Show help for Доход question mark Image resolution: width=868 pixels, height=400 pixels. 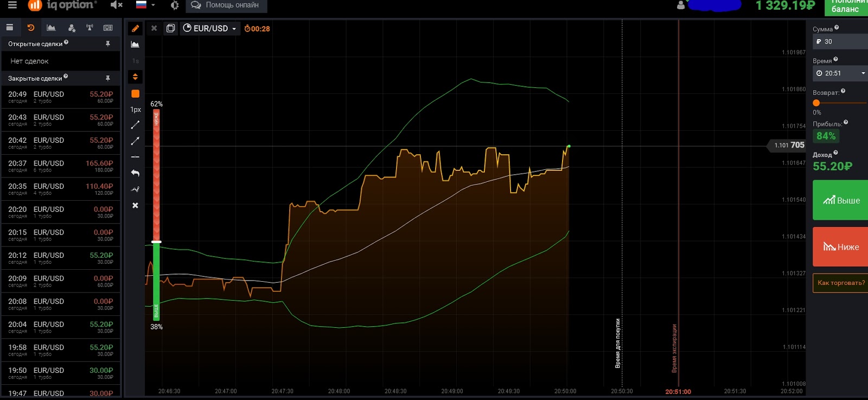click(835, 153)
